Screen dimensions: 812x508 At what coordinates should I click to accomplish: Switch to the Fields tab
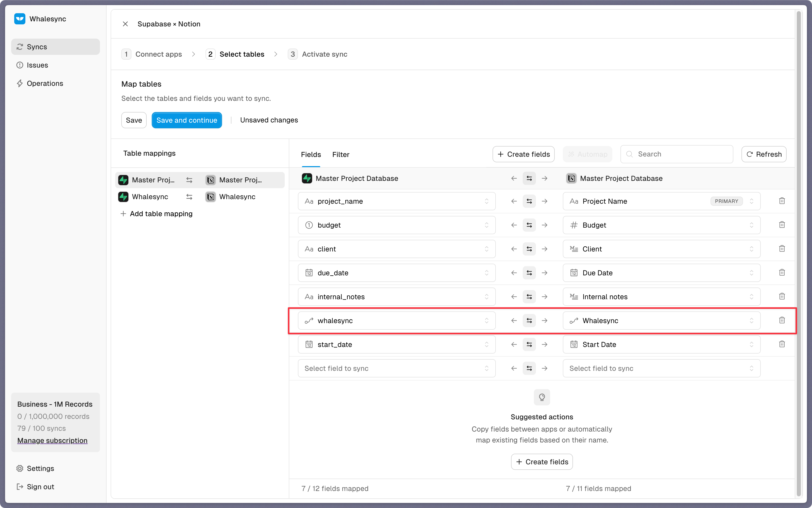pyautogui.click(x=311, y=154)
